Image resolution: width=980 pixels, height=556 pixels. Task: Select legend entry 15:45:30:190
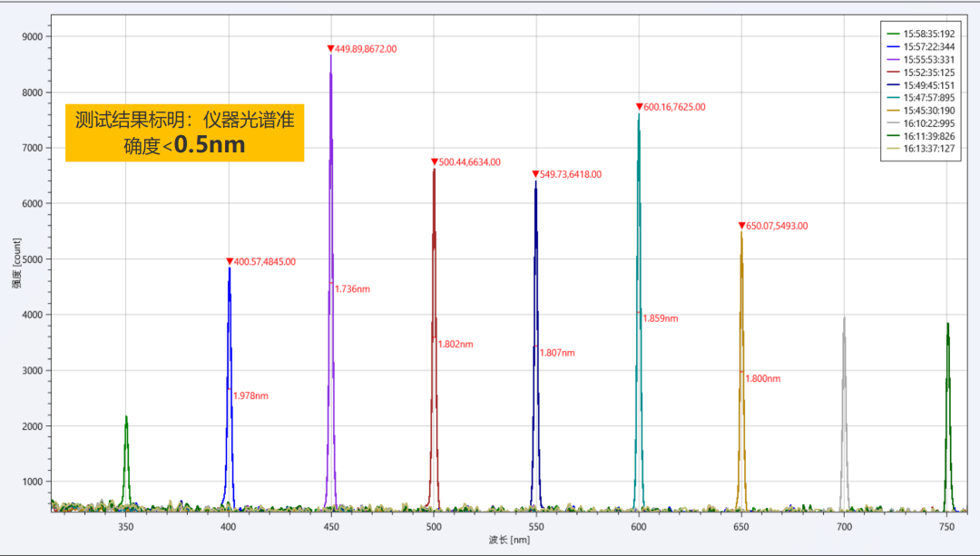click(921, 111)
